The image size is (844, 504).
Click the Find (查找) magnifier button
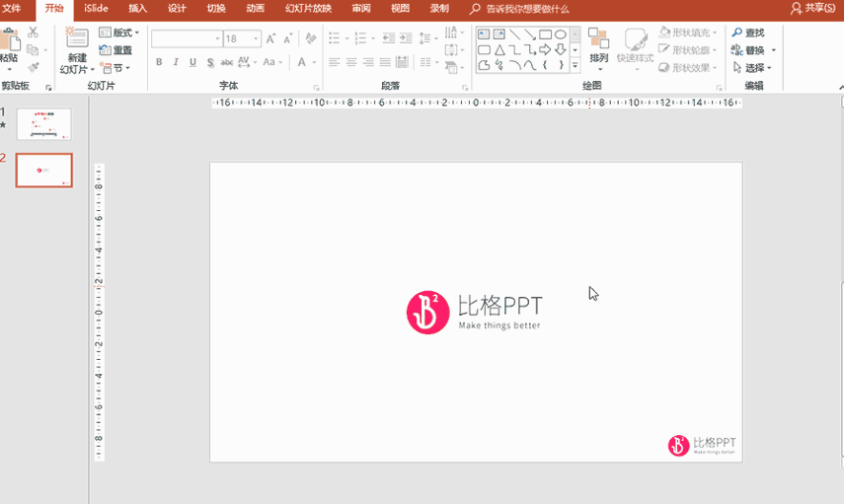pos(747,33)
